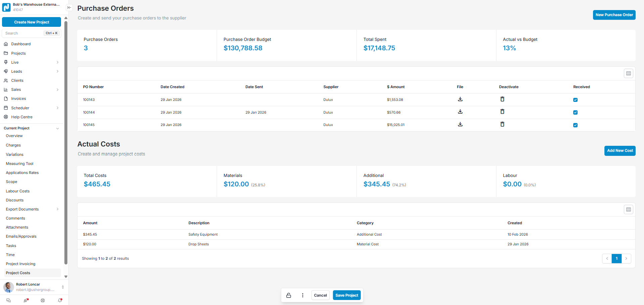Expand the Leads submenu
Viewport: 644px width, 305px height.
coord(57,71)
